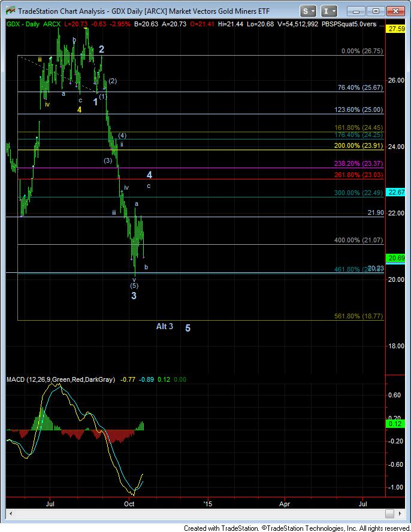Click the '15 date axis label
The height and width of the screenshot is (532, 411).
click(x=207, y=504)
